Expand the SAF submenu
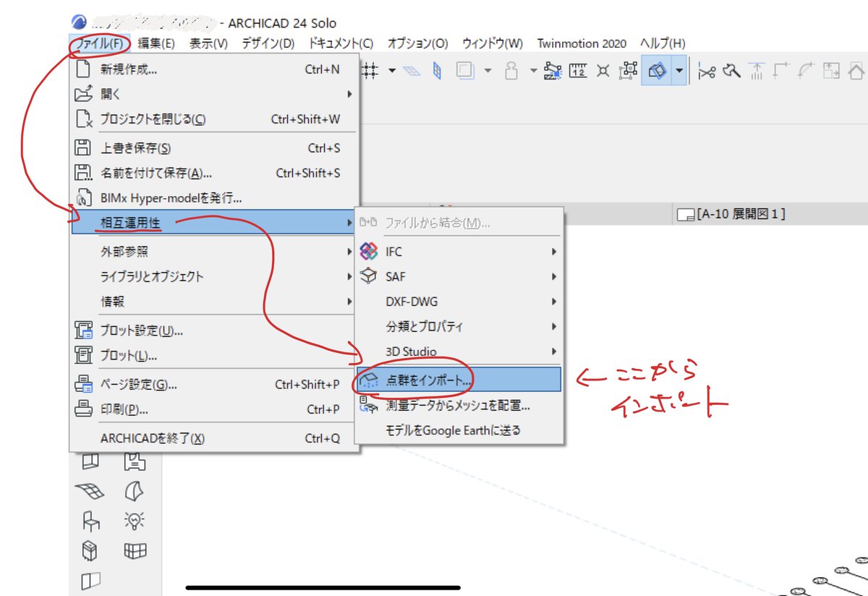 (x=459, y=276)
